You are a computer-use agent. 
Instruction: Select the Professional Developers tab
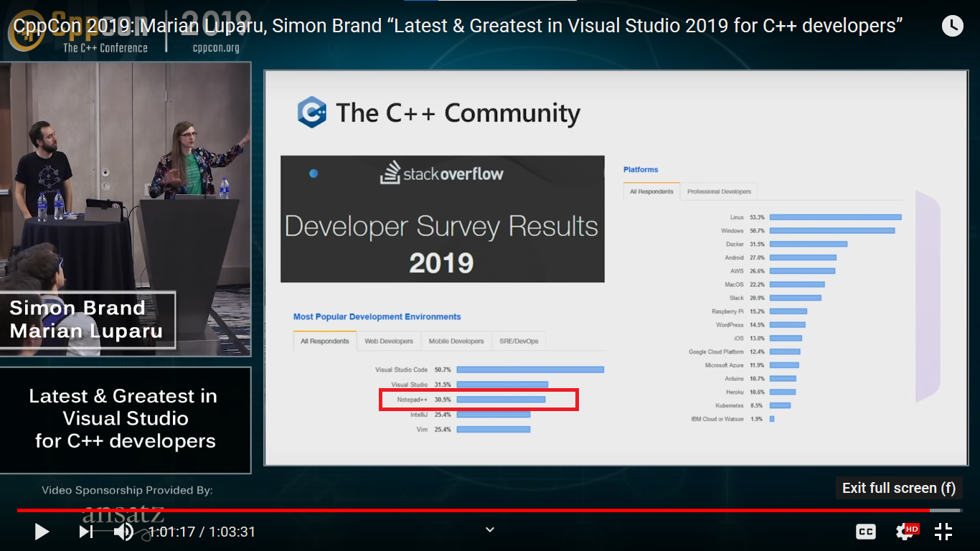[719, 192]
